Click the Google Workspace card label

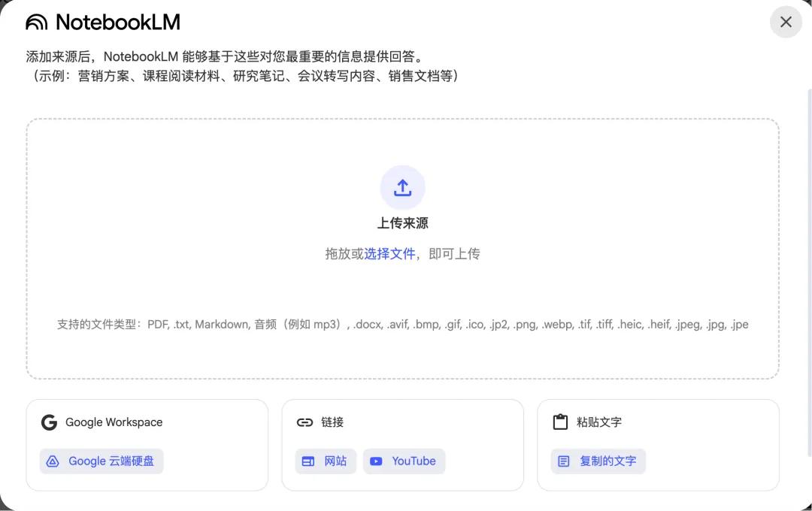114,422
